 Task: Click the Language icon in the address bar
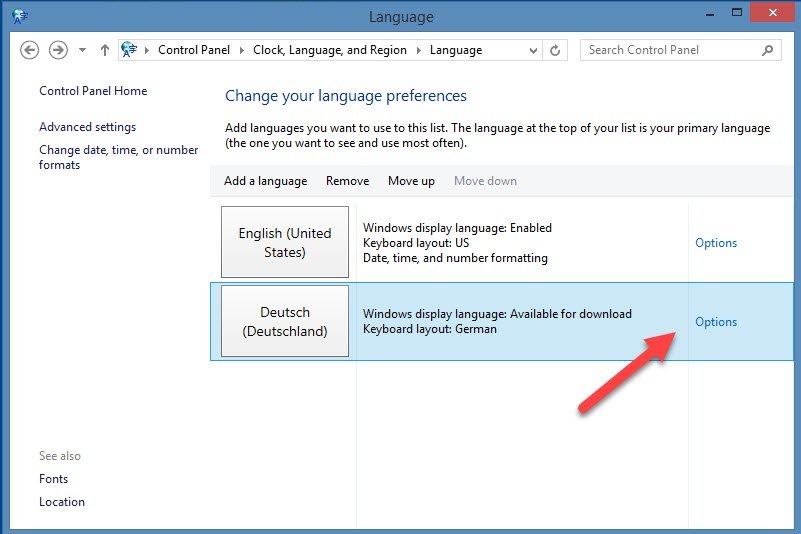point(129,50)
